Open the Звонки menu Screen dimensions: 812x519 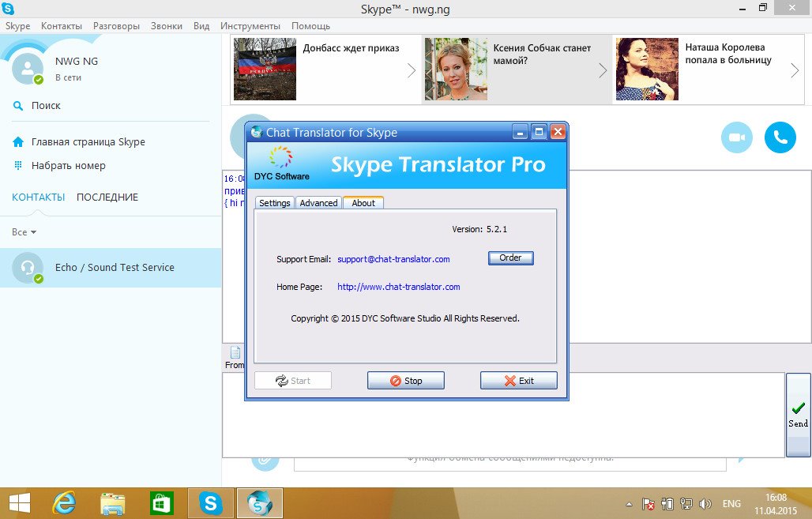coord(166,26)
